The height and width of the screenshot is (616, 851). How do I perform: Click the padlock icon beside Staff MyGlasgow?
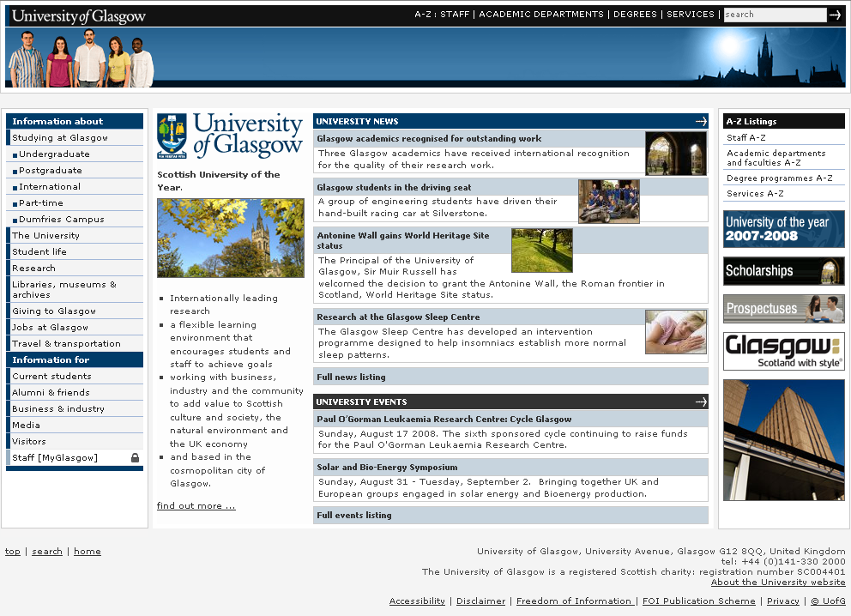tap(135, 457)
